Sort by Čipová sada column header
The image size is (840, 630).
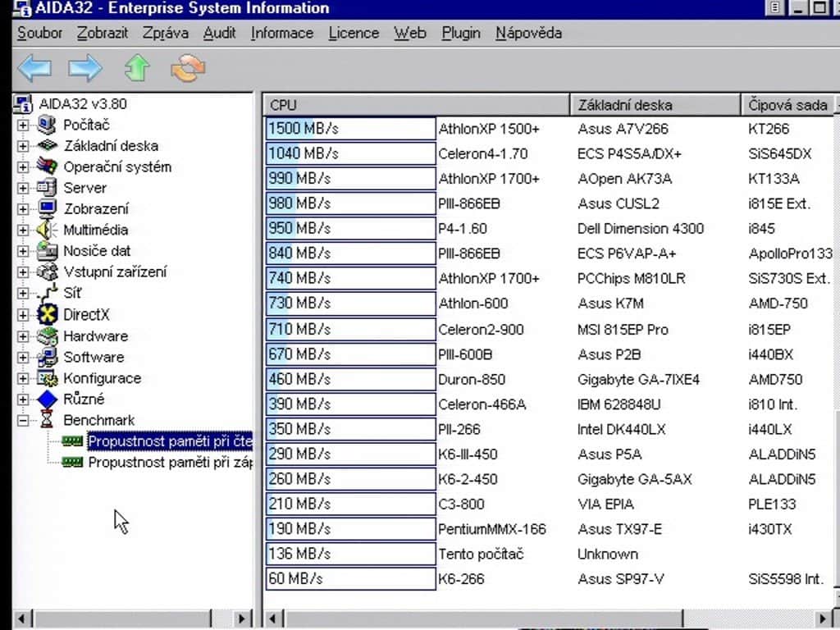coord(787,105)
